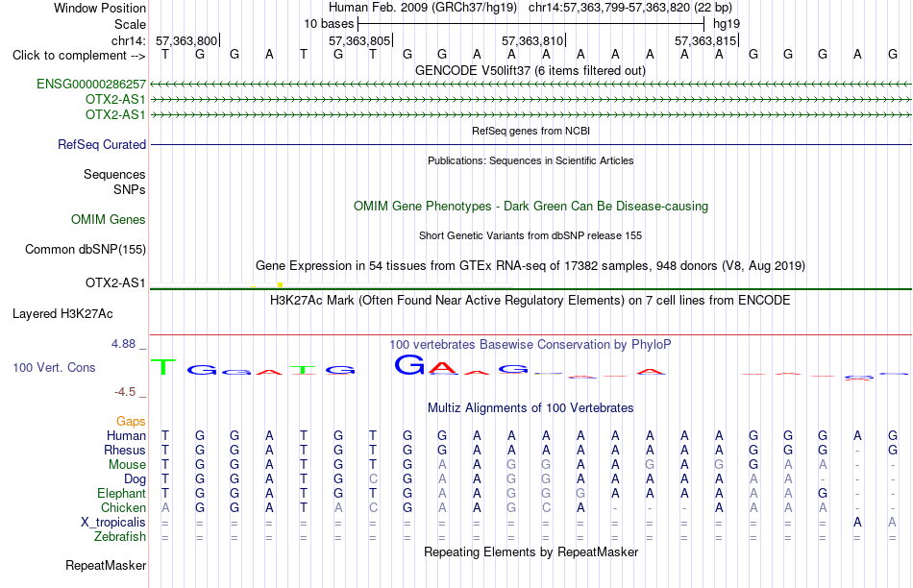The width and height of the screenshot is (913, 588).
Task: Click the Sequences track label
Action: click(x=114, y=174)
